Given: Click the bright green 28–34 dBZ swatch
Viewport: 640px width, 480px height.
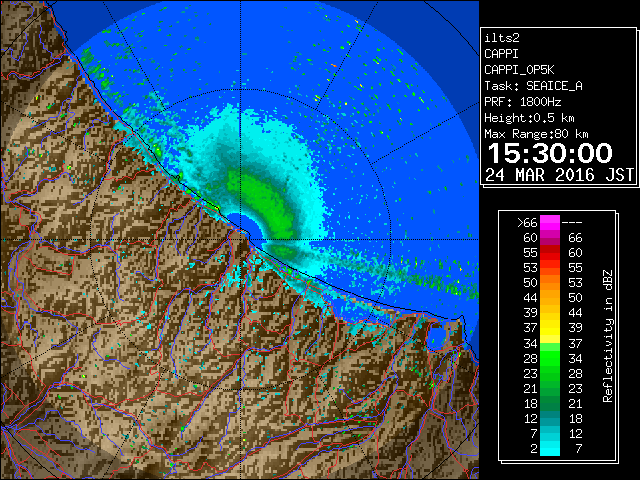Looking at the screenshot, I should tap(550, 358).
